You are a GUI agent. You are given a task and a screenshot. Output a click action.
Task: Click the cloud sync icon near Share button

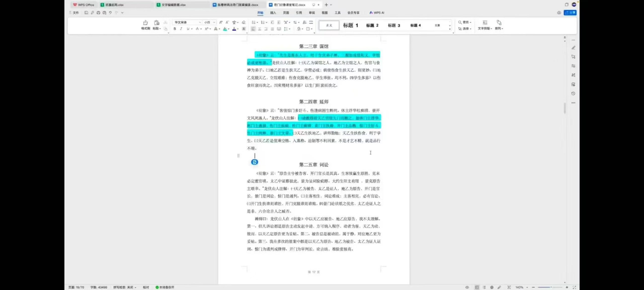pos(559,13)
